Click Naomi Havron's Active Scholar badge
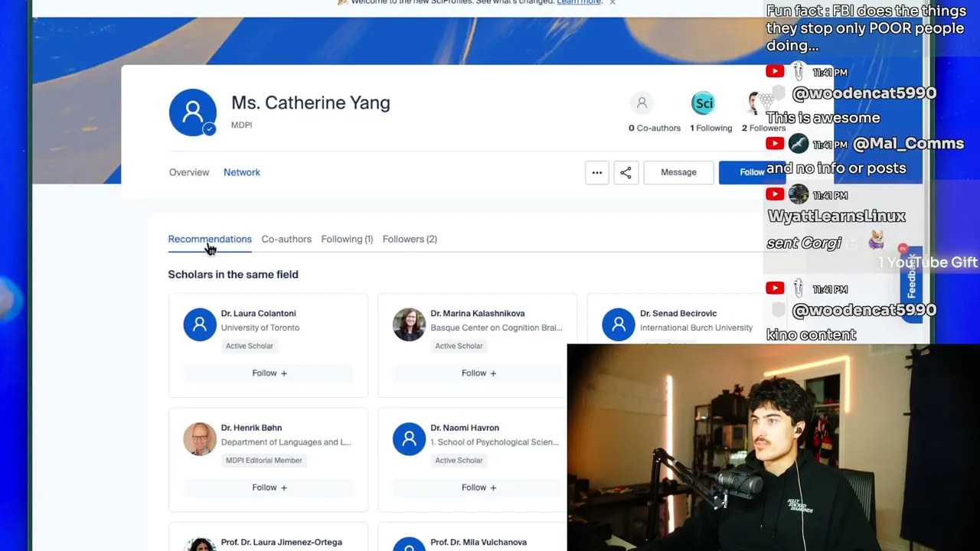 [459, 460]
